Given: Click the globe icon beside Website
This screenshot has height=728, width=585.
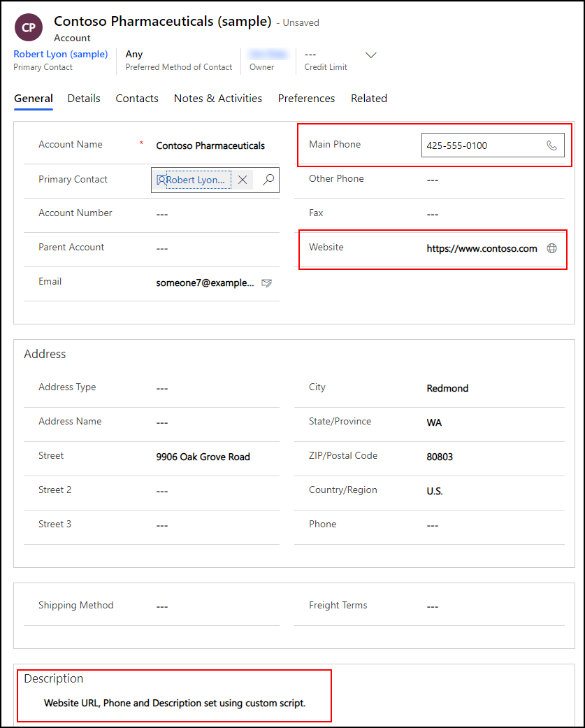Looking at the screenshot, I should point(551,248).
